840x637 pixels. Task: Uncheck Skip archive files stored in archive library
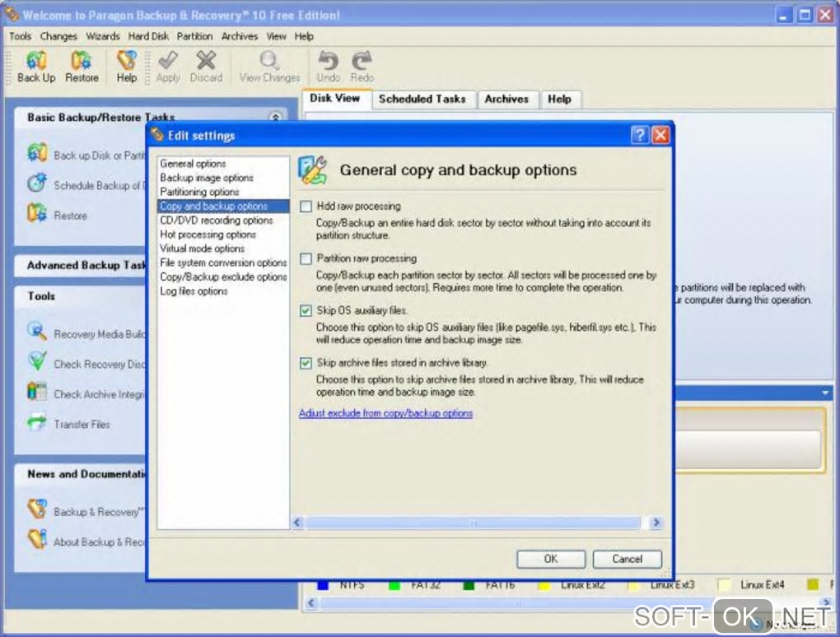point(306,364)
